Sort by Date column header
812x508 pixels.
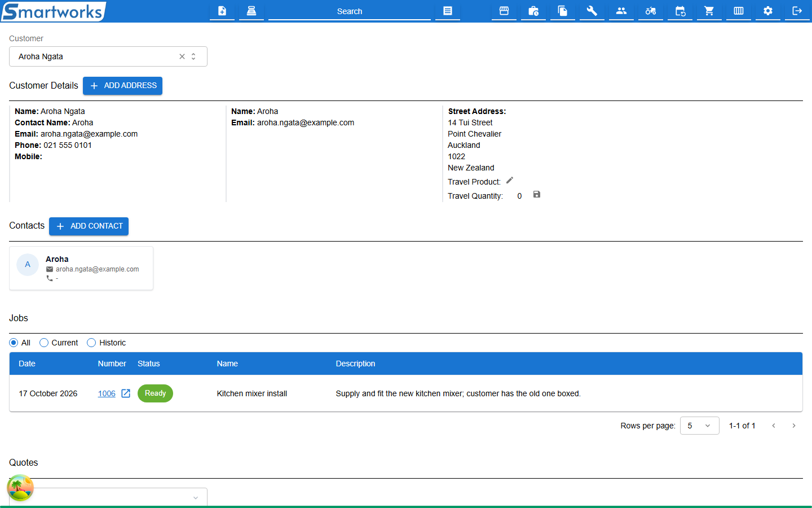[x=27, y=364]
